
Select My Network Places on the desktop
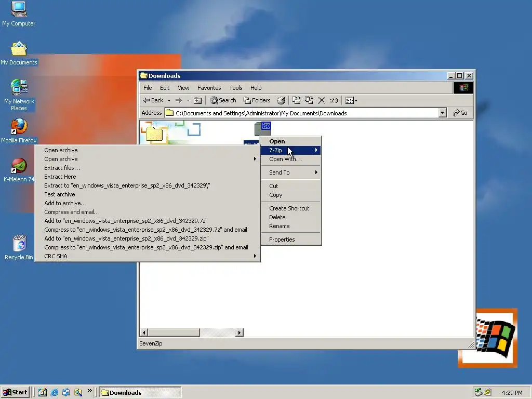(19, 95)
